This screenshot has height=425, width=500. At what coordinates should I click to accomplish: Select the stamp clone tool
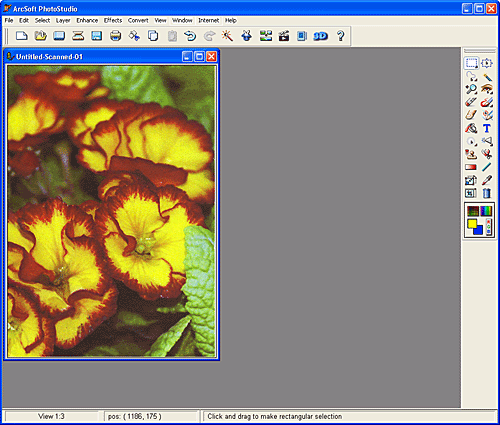pos(471,154)
